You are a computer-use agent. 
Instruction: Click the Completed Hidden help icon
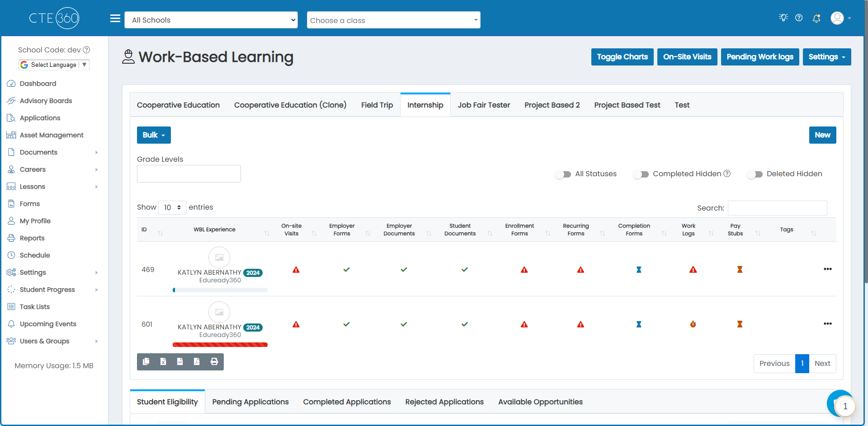727,173
